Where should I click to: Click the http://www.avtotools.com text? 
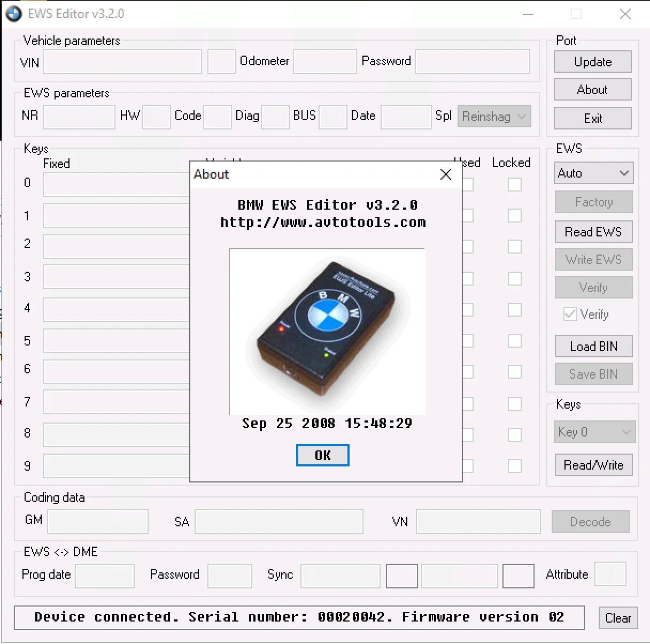click(x=323, y=223)
